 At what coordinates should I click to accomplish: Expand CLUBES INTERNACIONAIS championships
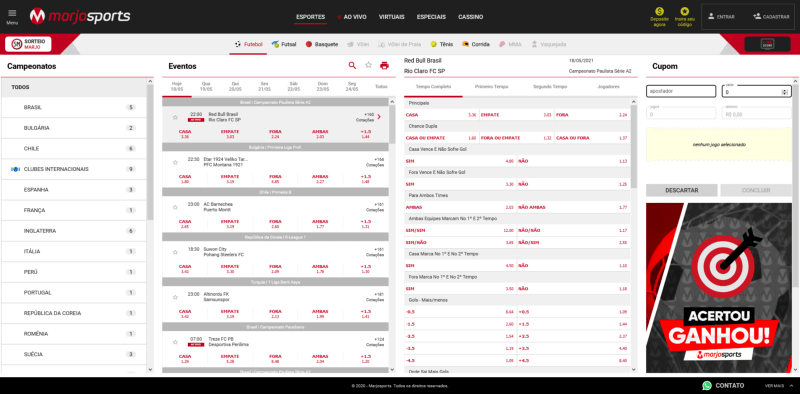click(x=74, y=169)
